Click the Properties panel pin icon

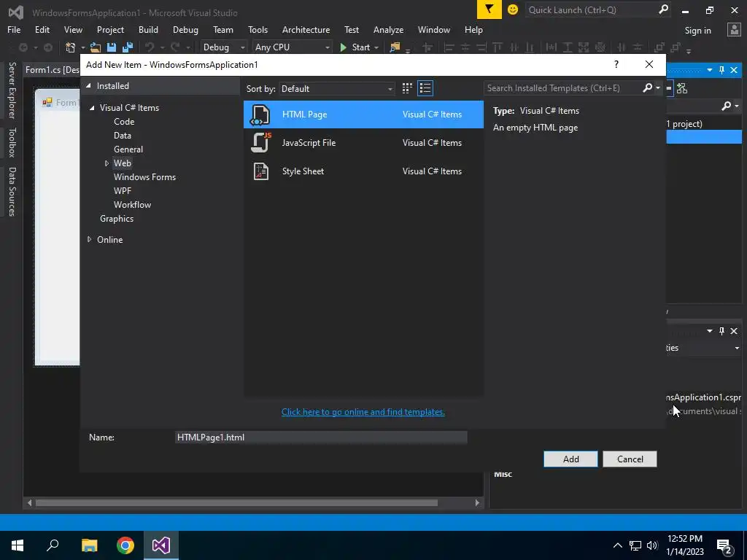coord(721,331)
